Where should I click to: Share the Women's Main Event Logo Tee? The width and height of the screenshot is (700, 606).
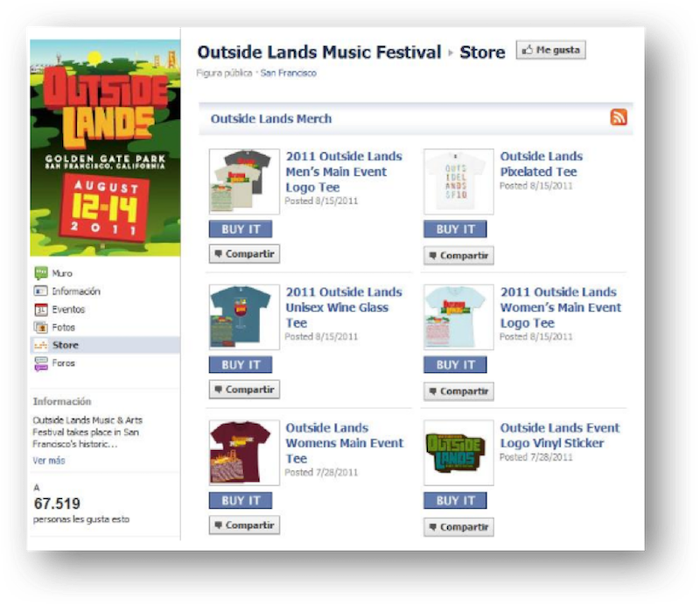[458, 391]
